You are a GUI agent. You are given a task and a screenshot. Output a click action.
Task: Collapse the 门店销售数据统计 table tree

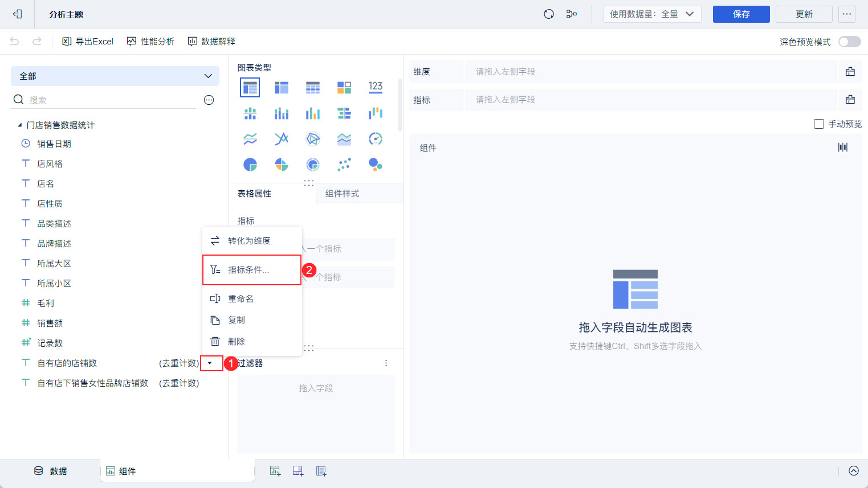point(20,125)
